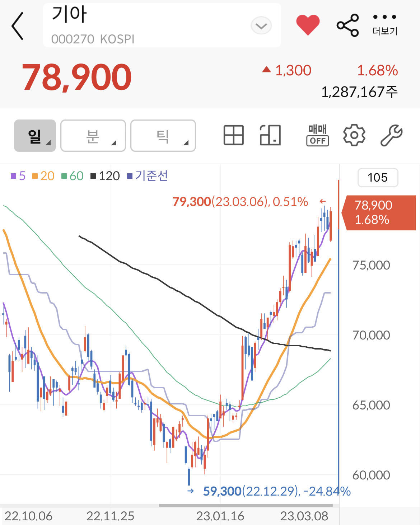Screen dimensions: 420x525
Task: Tap the large 78,900 price display
Action: point(77,77)
